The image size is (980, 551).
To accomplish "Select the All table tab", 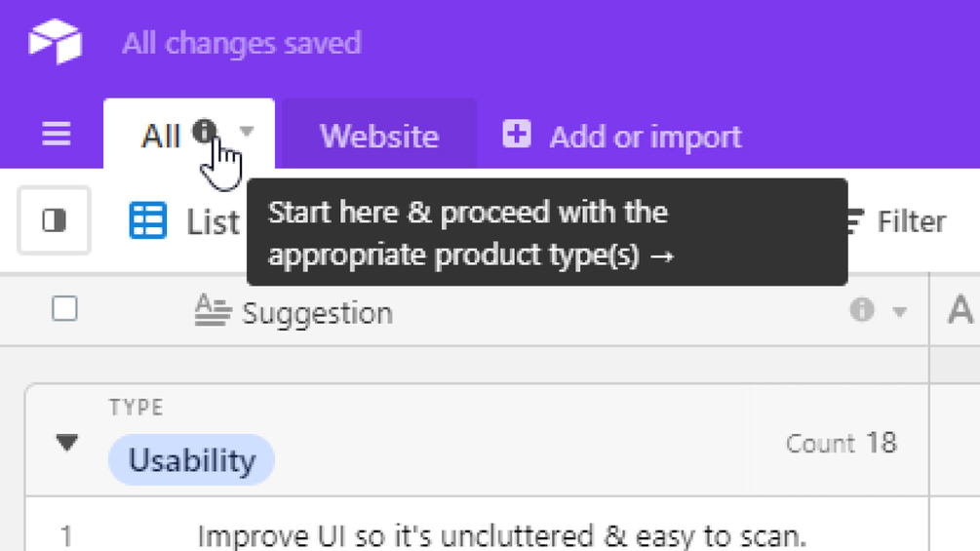I will [161, 136].
